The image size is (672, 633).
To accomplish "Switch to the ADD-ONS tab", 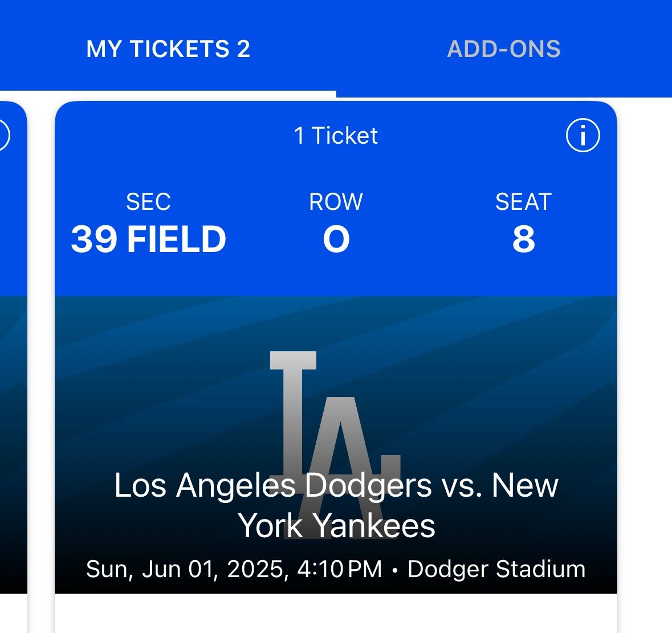I will pos(504,49).
